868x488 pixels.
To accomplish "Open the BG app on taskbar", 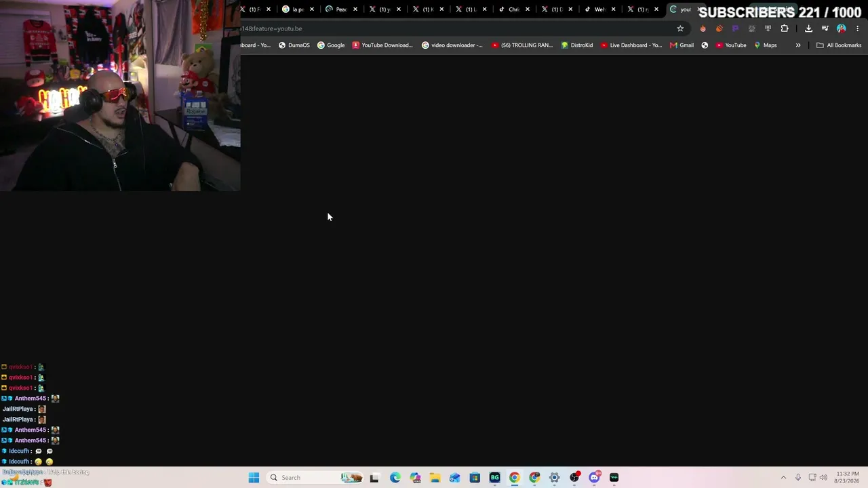I will [x=494, y=478].
